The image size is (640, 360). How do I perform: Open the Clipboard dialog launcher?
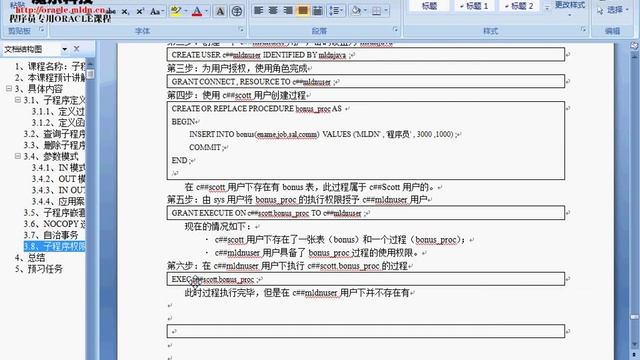[x=41, y=30]
